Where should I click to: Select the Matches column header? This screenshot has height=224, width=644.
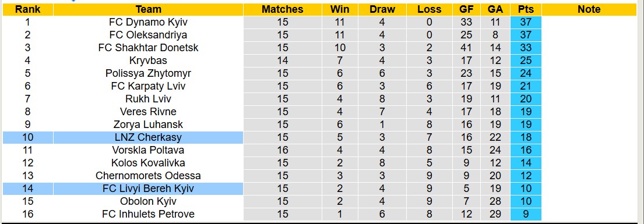tap(283, 9)
